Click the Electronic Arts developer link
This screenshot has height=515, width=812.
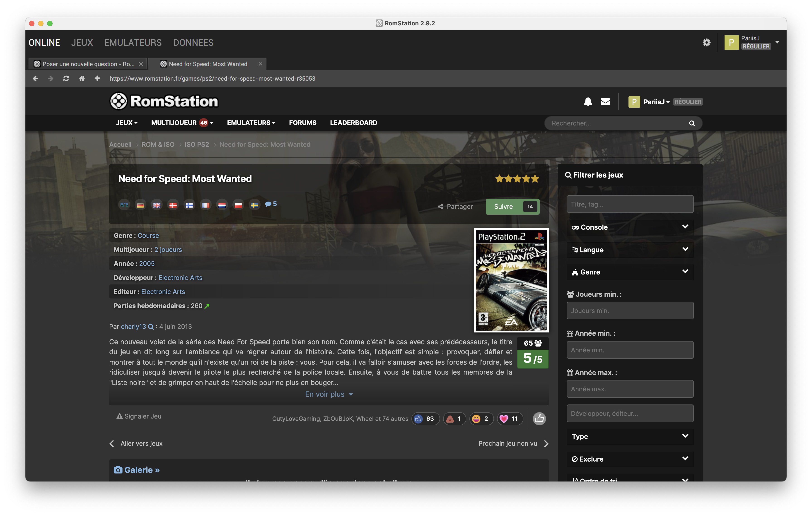click(x=180, y=278)
